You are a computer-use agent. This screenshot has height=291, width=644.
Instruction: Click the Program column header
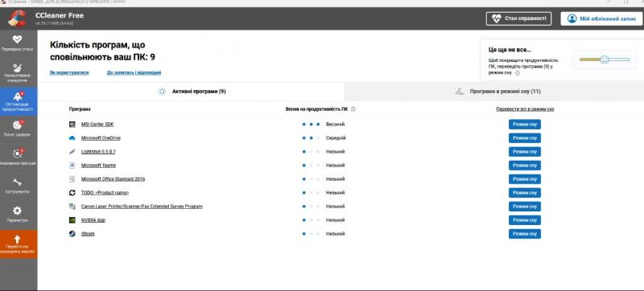(x=80, y=109)
